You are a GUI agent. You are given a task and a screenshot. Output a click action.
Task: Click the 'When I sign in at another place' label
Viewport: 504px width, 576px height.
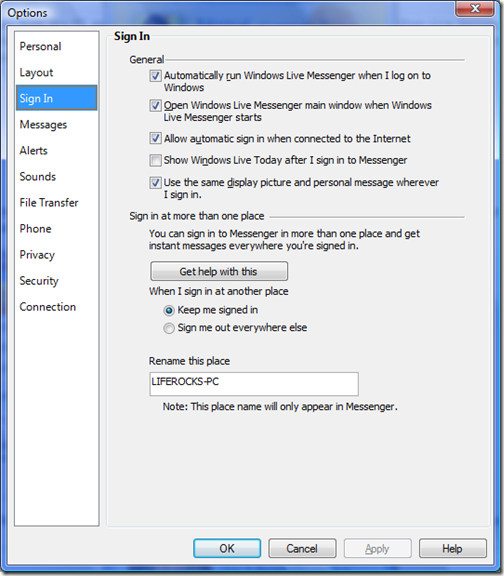(x=219, y=291)
